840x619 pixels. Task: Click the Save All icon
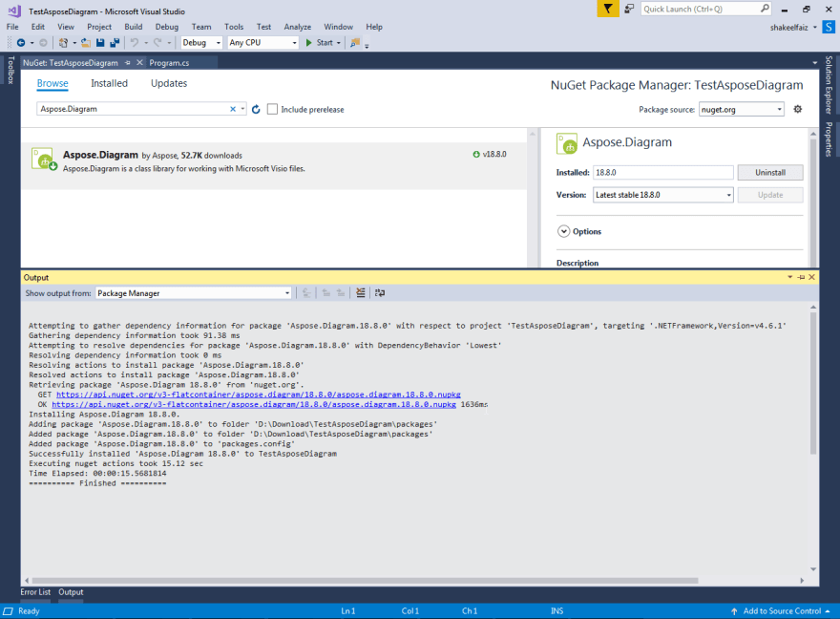(115, 42)
